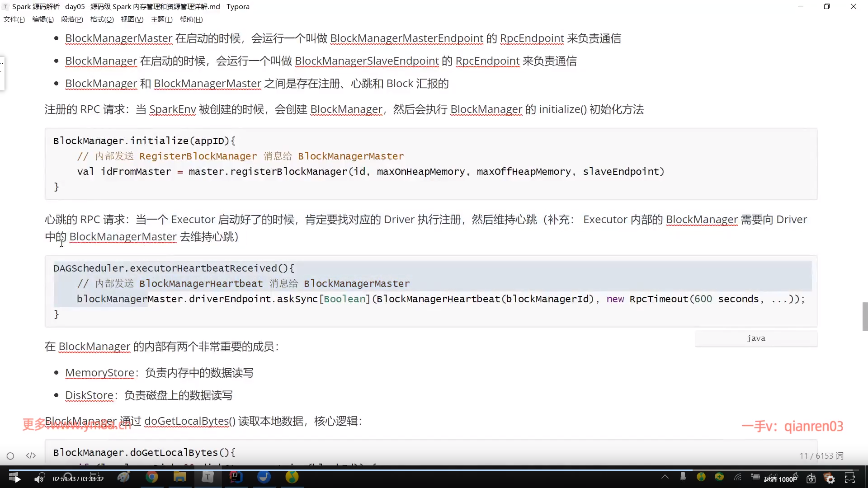Viewport: 868px width, 488px height.
Task: Switch to Typora taskbar icon
Action: tap(208, 477)
